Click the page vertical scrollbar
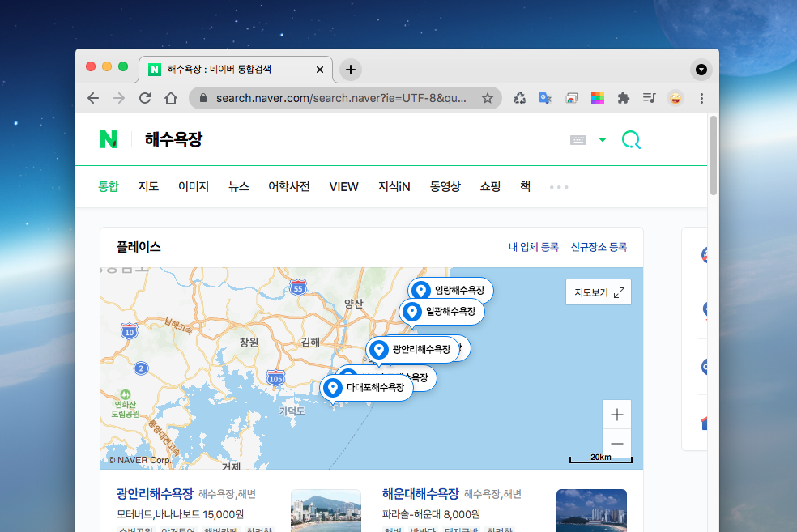 coord(713,155)
